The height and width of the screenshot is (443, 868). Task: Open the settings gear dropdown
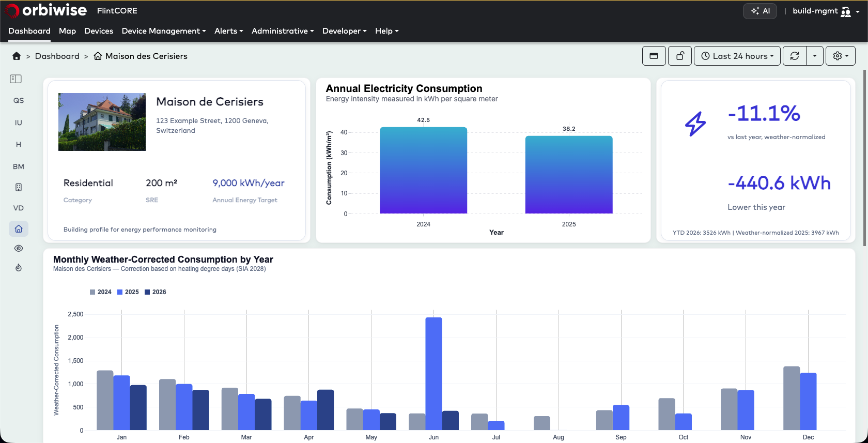[841, 56]
